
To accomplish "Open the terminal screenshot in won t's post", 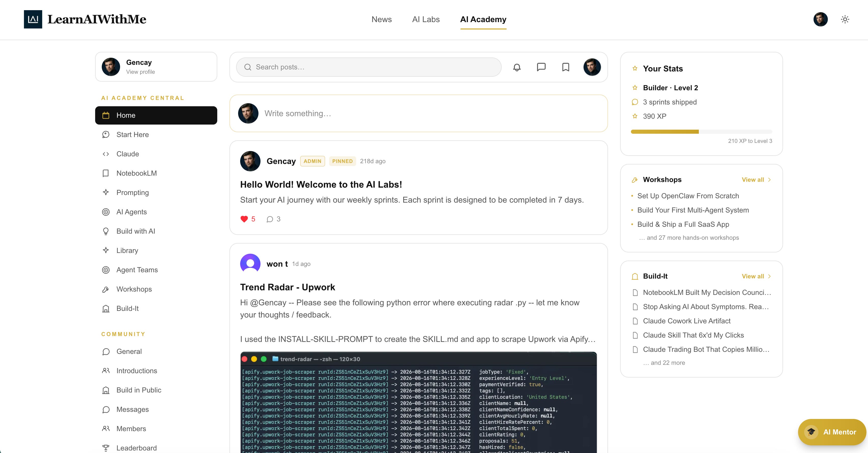I will [418, 402].
